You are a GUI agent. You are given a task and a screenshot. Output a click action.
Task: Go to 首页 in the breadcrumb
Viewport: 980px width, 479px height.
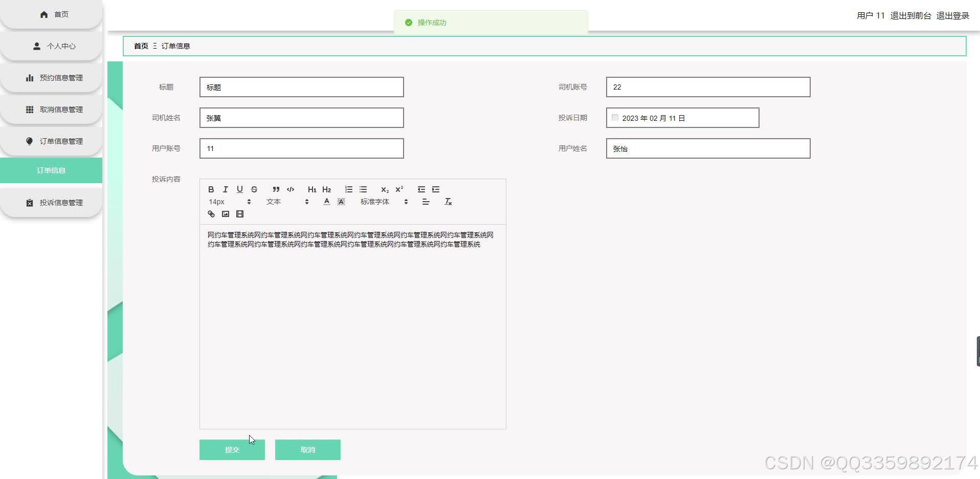(x=141, y=46)
